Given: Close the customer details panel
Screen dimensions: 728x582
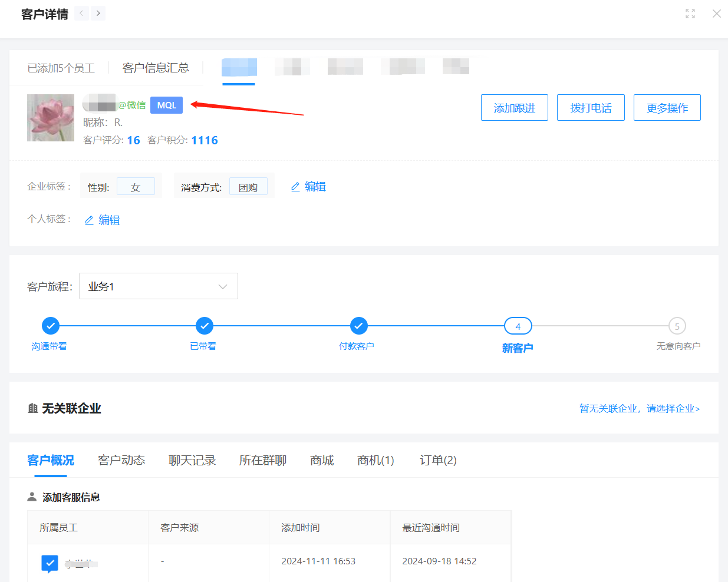Looking at the screenshot, I should pos(716,14).
